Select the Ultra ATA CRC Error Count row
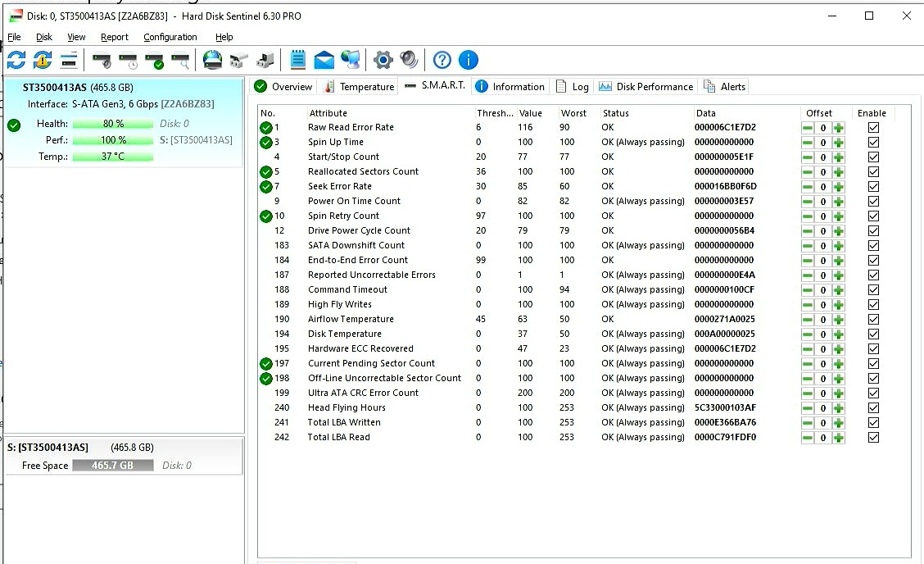924x564 pixels. click(583, 393)
